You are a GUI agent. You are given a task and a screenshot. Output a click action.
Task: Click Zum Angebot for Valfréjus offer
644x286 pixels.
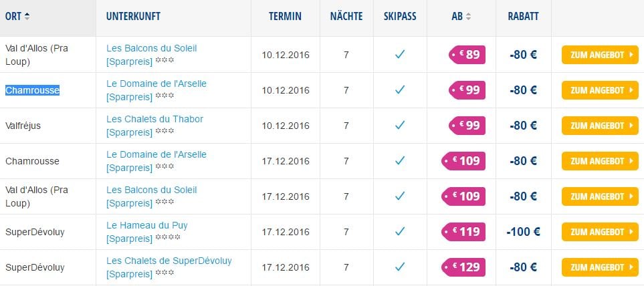[600, 126]
